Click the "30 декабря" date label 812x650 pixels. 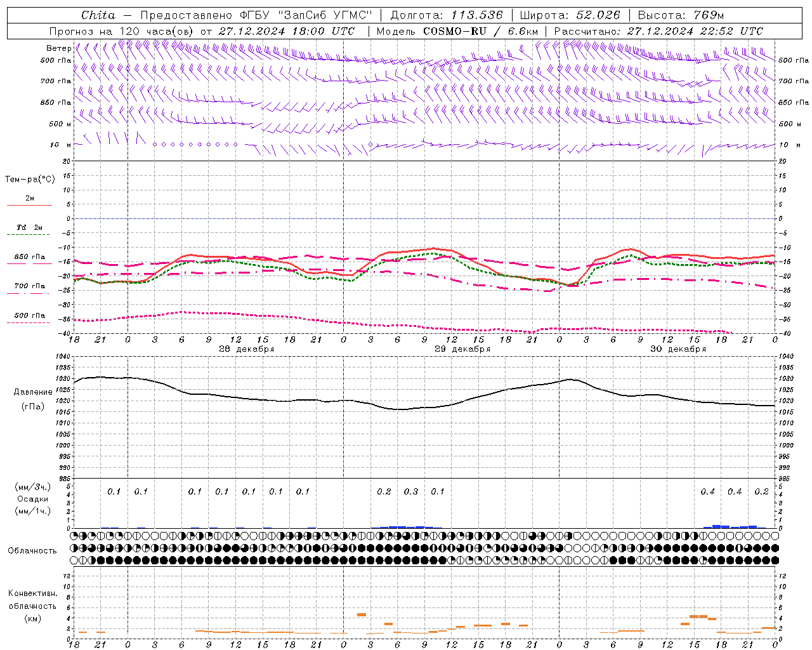coord(678,349)
